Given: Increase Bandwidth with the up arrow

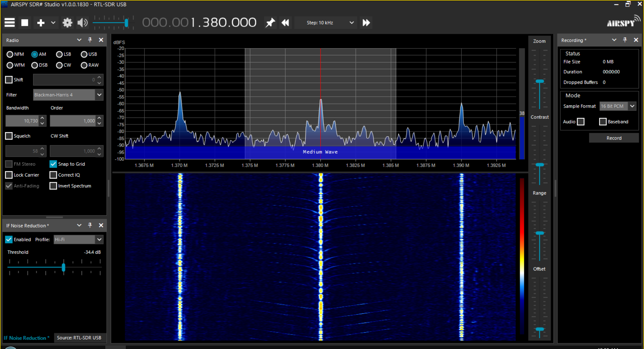Looking at the screenshot, I should pyautogui.click(x=42, y=118).
